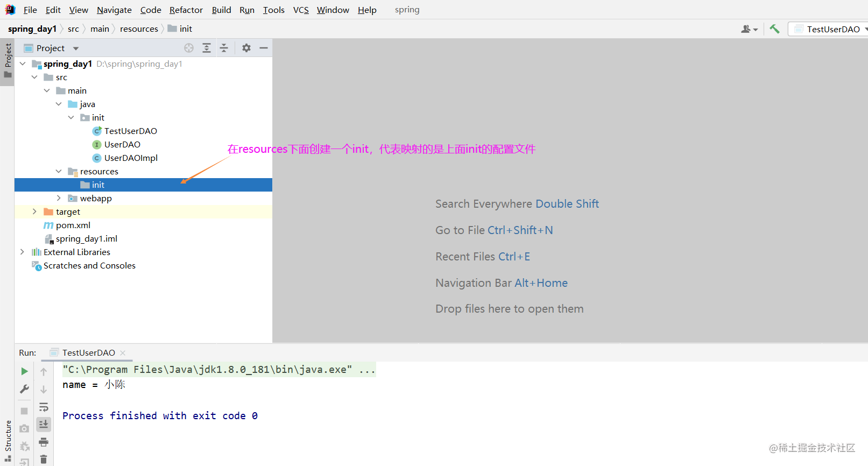
Task: Open the Window menu
Action: (333, 10)
